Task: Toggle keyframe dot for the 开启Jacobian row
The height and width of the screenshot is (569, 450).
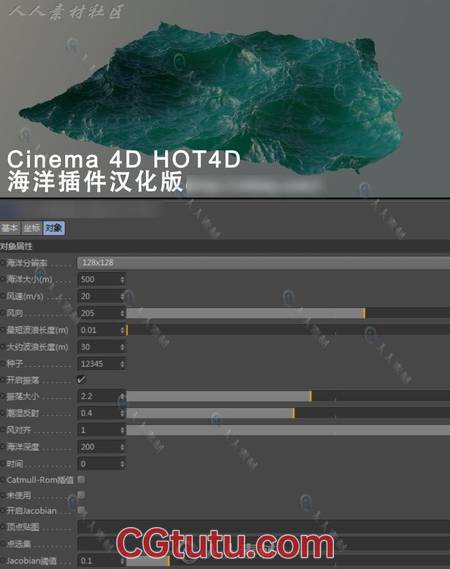Action: pyautogui.click(x=3, y=511)
